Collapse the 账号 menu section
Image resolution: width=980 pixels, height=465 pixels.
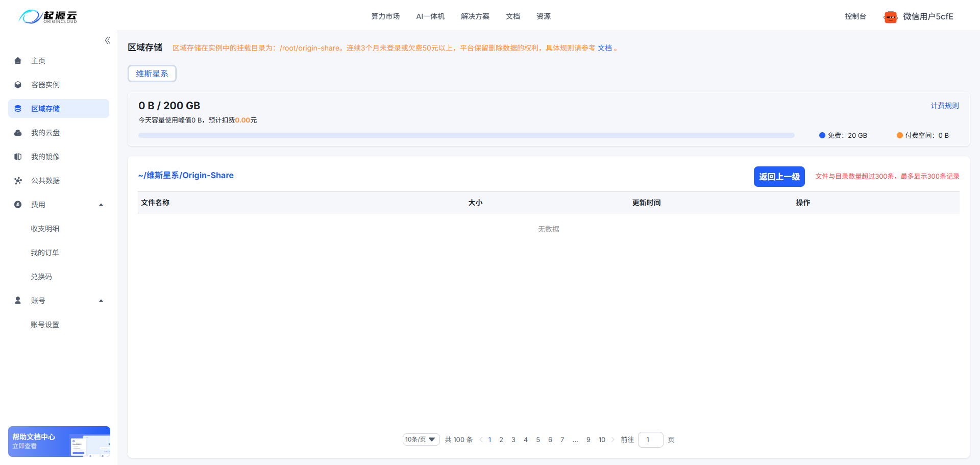[101, 300]
